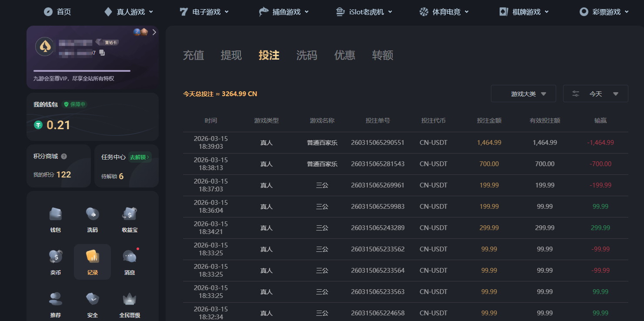644x321 pixels.
Task: Open 消息 notifications icon with red dot
Action: 129,261
